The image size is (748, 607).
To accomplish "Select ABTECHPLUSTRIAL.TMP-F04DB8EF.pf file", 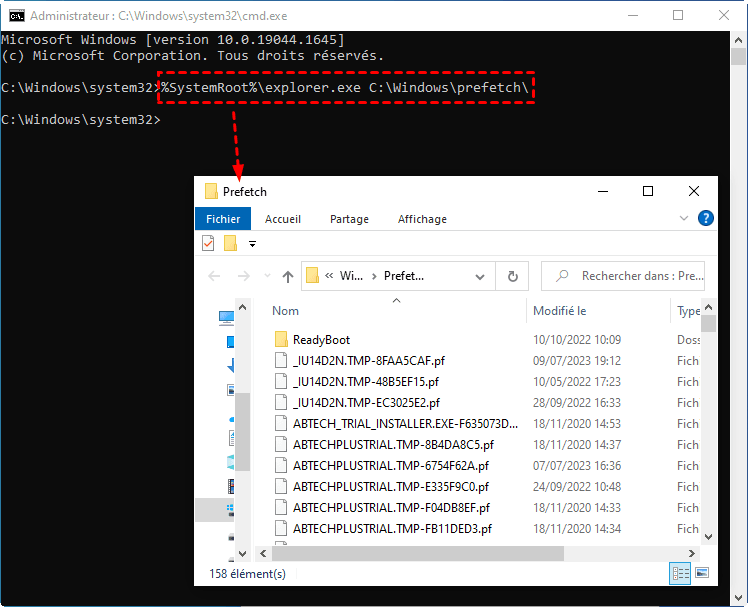I will (391, 508).
